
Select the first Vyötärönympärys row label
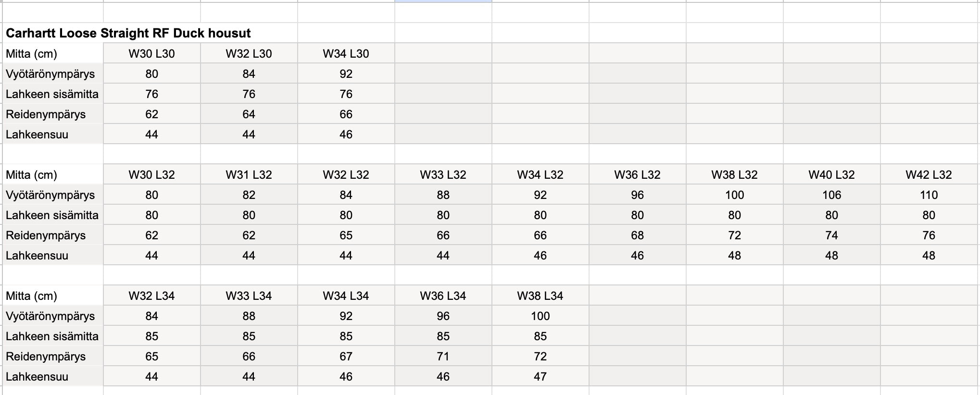(50, 74)
